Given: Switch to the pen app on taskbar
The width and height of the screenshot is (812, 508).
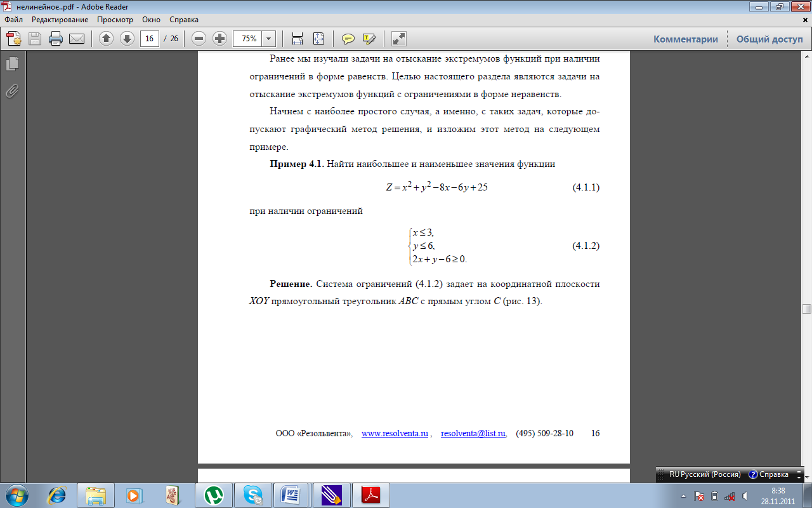Looking at the screenshot, I should point(332,495).
